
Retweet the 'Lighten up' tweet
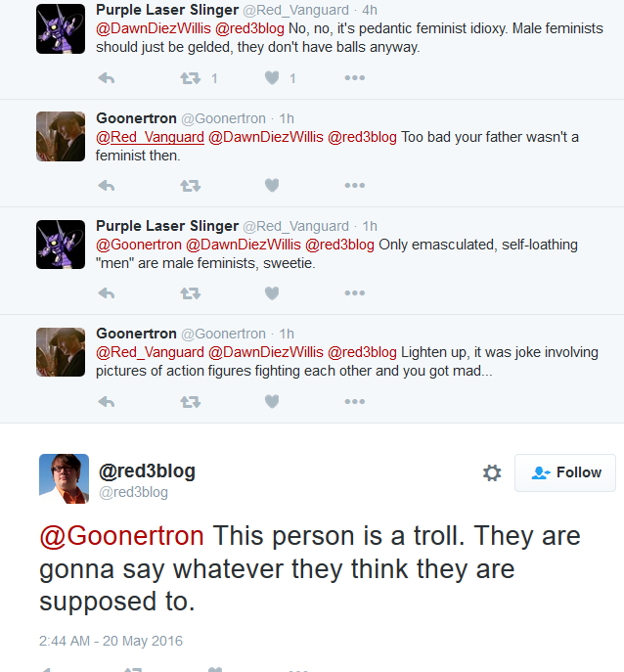coord(191,402)
